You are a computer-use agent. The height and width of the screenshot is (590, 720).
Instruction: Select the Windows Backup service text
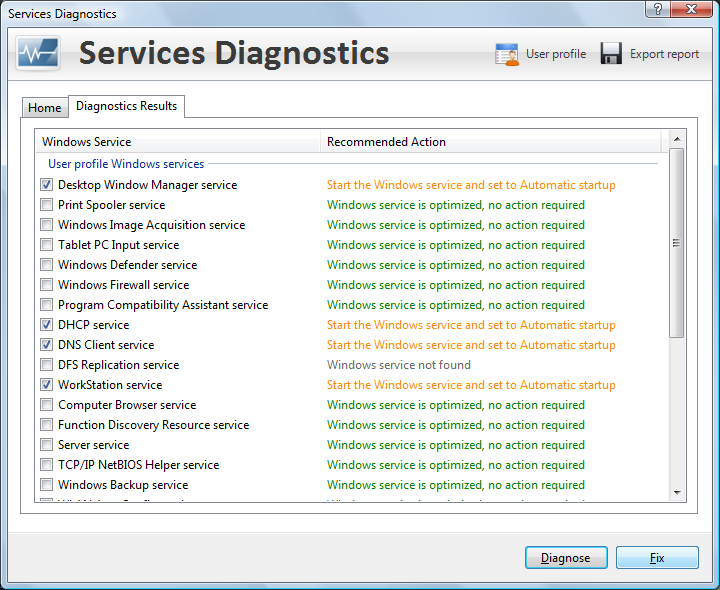(123, 485)
